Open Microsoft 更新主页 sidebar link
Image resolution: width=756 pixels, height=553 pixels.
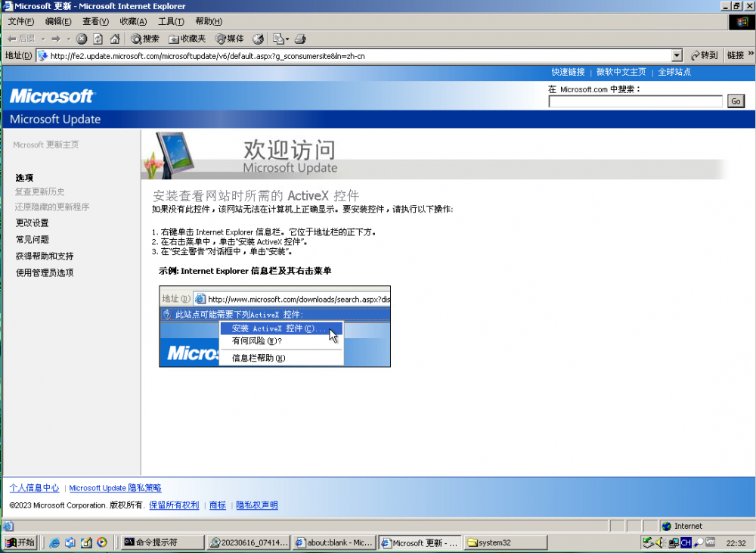tap(46, 144)
